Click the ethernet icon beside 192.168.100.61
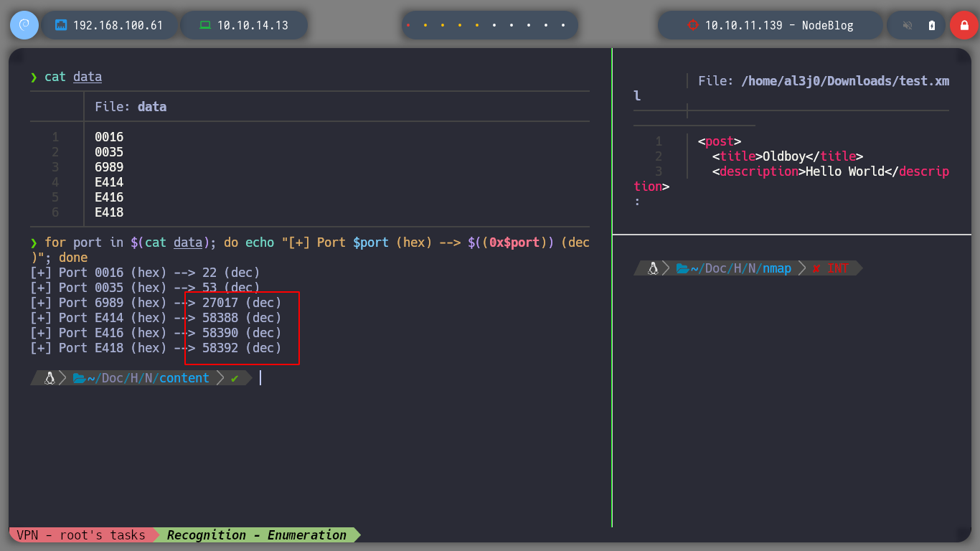Screen dimensions: 980x551 61,25
